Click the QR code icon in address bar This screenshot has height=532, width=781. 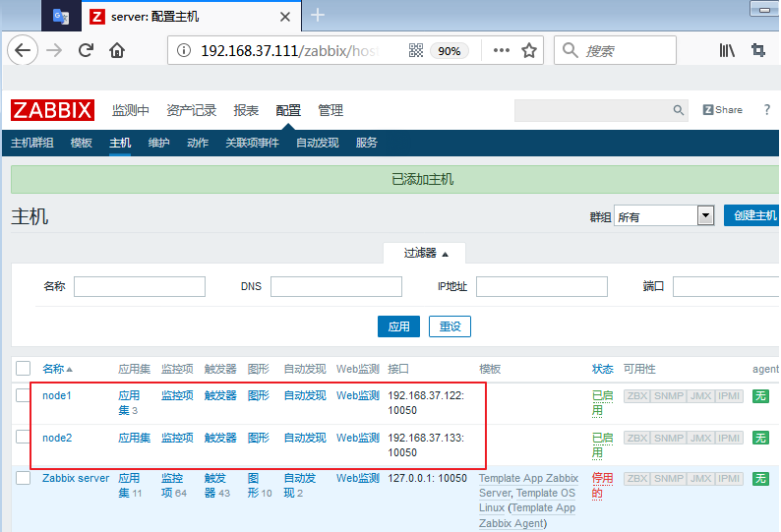pos(416,50)
